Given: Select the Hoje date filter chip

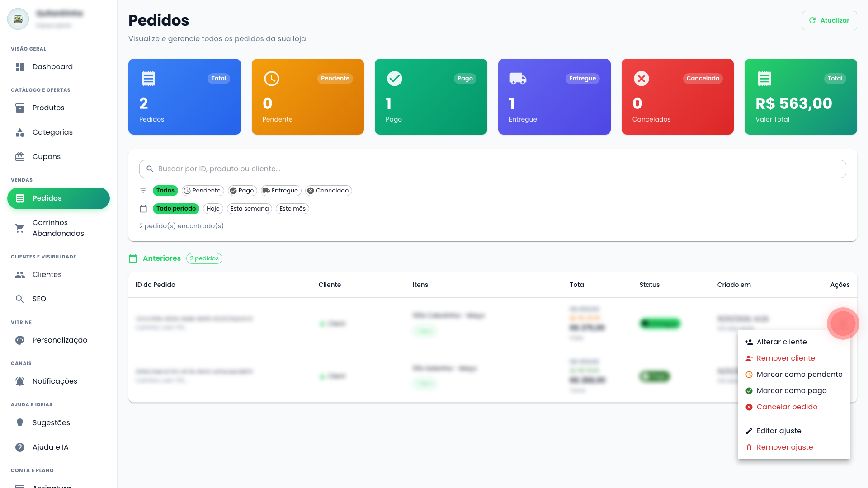Looking at the screenshot, I should [x=213, y=209].
